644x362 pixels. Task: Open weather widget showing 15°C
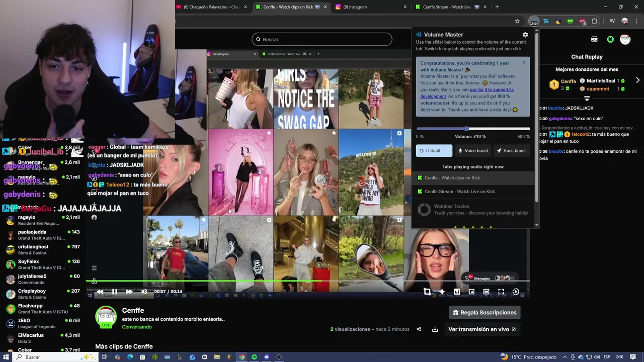coord(528,357)
